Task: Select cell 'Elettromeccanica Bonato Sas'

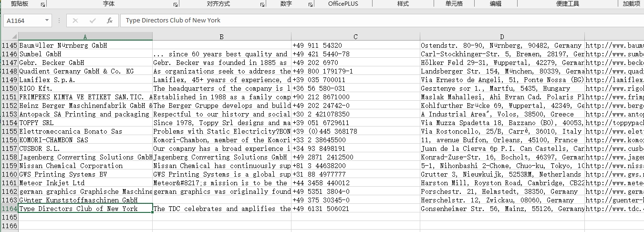Action: coord(85,131)
